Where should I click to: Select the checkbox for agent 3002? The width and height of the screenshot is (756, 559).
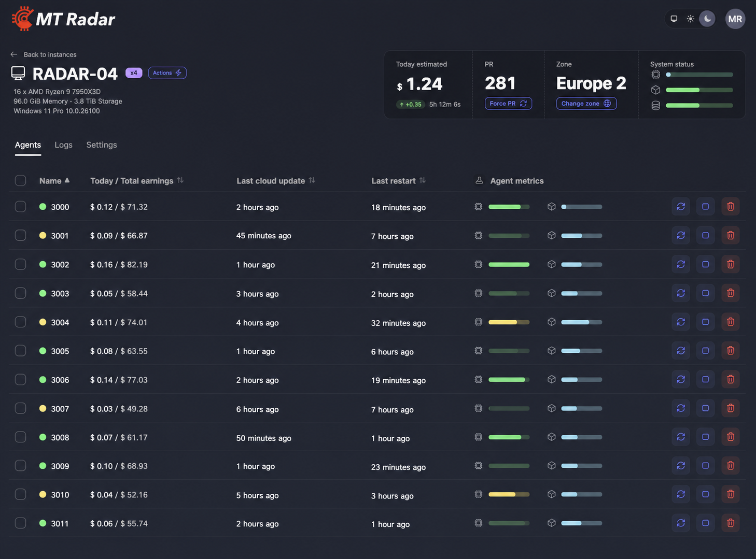pyautogui.click(x=20, y=264)
